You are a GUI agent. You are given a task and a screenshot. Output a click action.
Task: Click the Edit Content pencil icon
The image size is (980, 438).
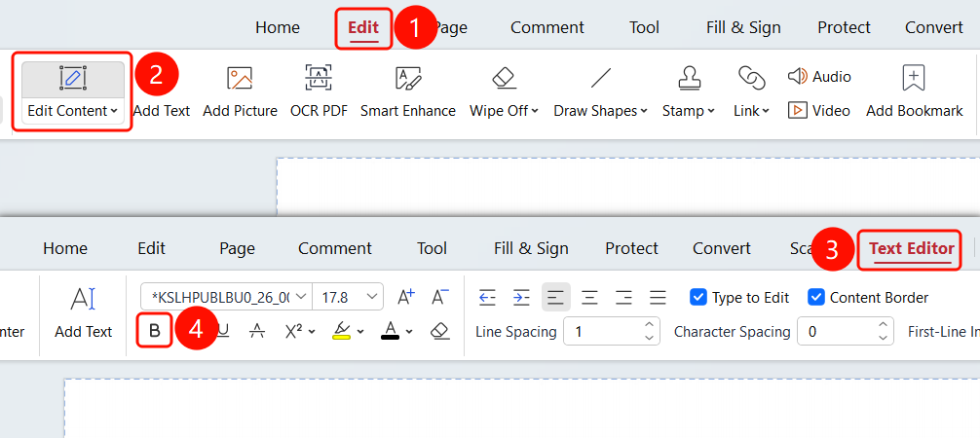(x=73, y=78)
